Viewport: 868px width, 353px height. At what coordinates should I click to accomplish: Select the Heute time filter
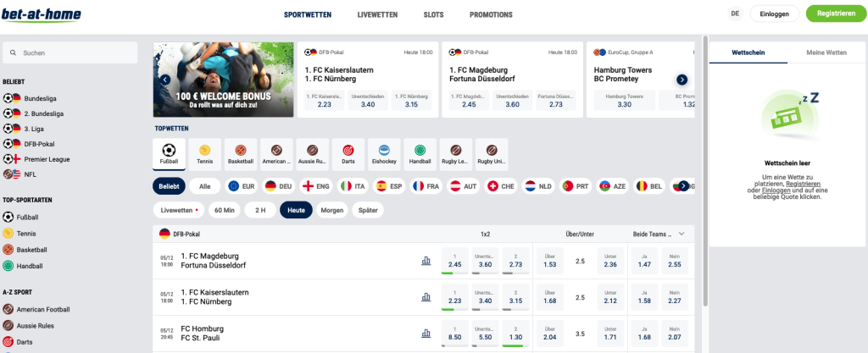[296, 211]
